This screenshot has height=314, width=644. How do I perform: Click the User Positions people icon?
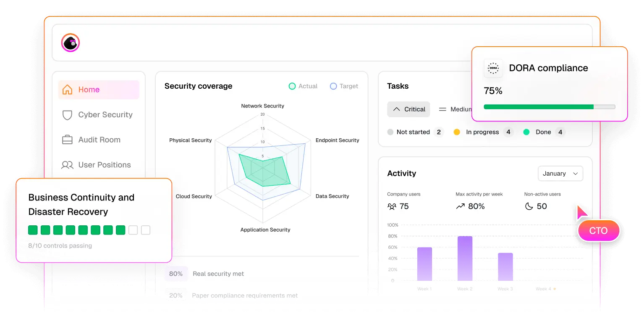point(67,165)
